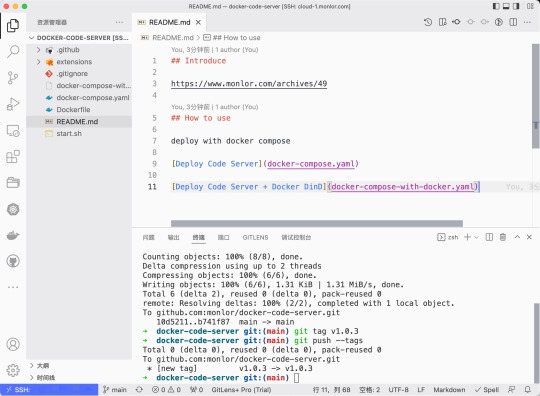The width and height of the screenshot is (540, 396).
Task: Open the Source Control view
Action: pyautogui.click(x=13, y=78)
